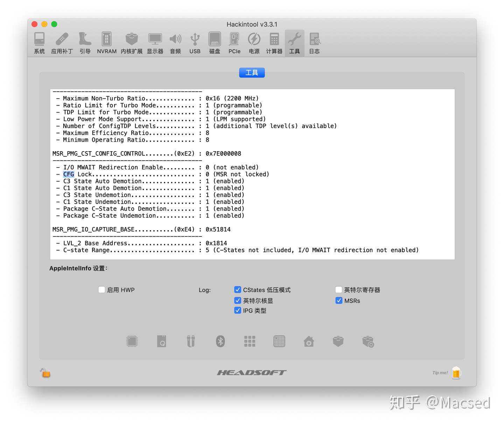504x423 pixels.
Task: Enable the 启用 HWP checkbox
Action: tap(101, 289)
